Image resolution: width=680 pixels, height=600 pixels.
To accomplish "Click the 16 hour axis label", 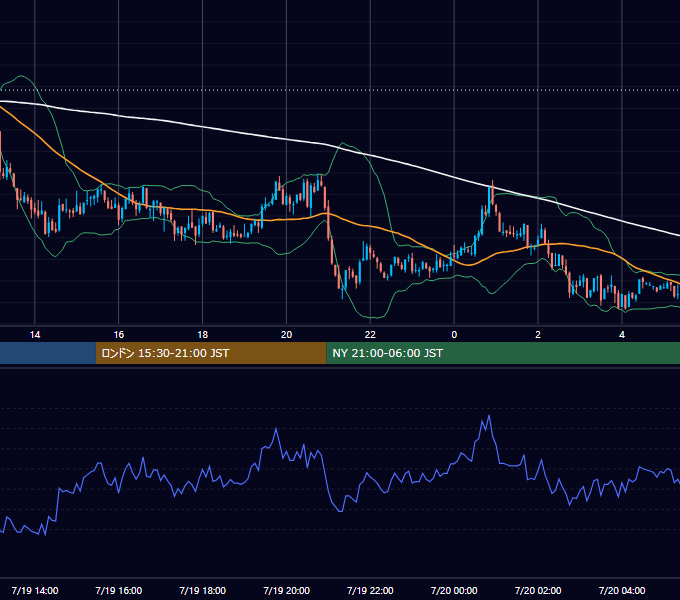I will pos(118,335).
